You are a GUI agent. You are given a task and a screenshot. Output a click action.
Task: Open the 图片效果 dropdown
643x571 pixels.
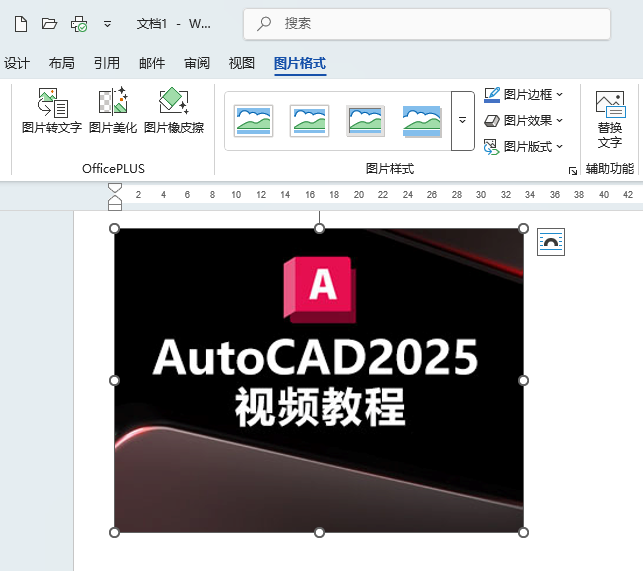click(524, 121)
